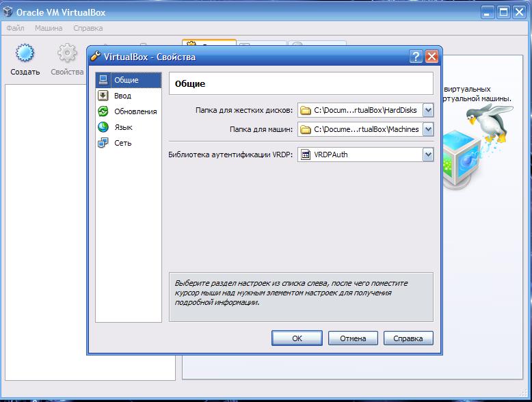This screenshot has width=532, height=402.
Task: Open the Язык settings section
Action: [129, 127]
